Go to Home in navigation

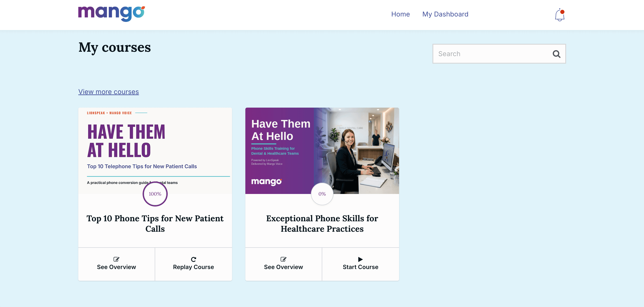[x=401, y=14]
